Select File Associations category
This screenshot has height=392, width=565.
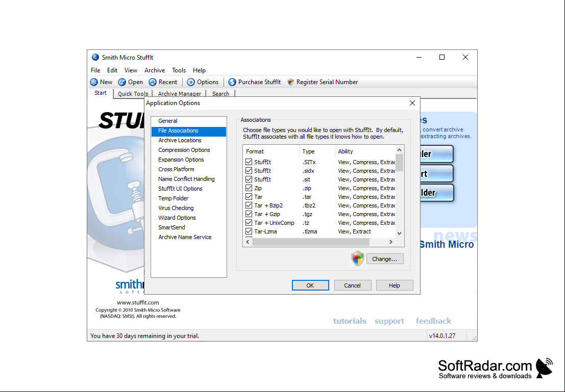coord(189,130)
